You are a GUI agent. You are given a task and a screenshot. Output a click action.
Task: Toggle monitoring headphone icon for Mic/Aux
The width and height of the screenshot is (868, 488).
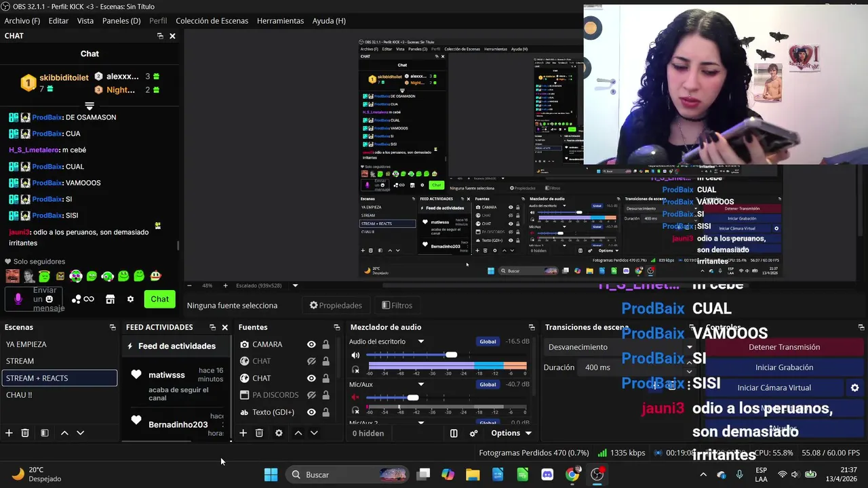(x=355, y=411)
